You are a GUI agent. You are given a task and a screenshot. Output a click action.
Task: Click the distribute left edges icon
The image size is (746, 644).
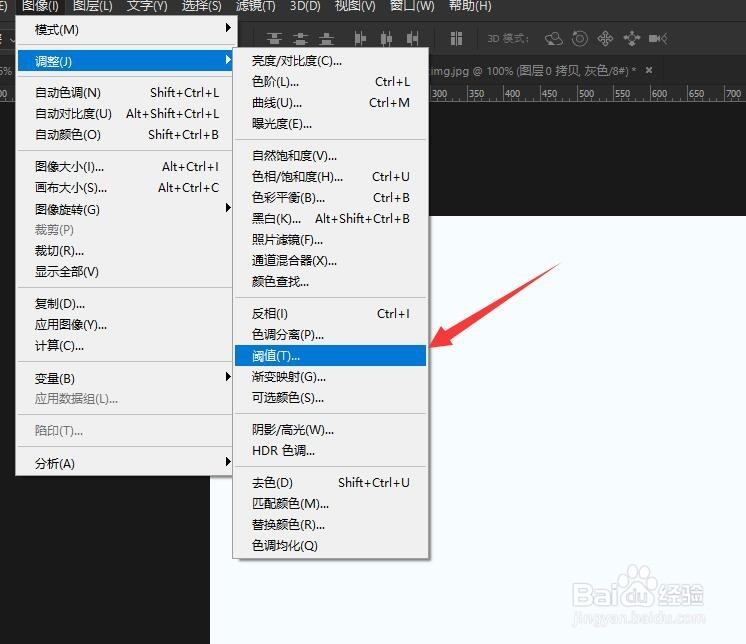pyautogui.click(x=360, y=39)
